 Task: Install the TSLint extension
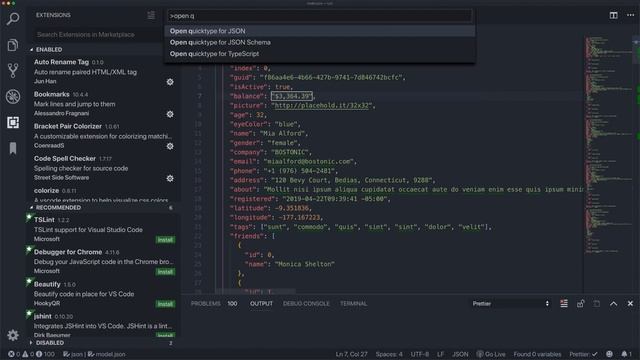[x=165, y=240]
